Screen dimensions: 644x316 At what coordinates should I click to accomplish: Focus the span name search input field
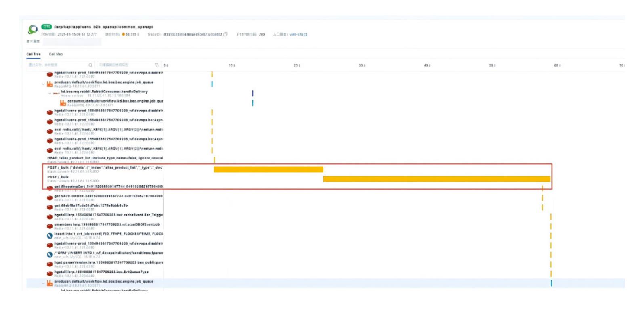coord(58,65)
